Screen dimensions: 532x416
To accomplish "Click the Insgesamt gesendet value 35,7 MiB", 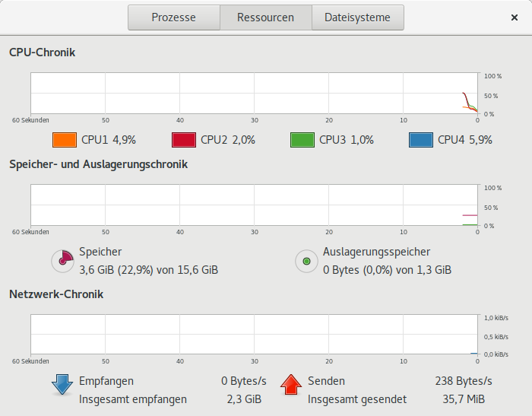I will [x=468, y=399].
